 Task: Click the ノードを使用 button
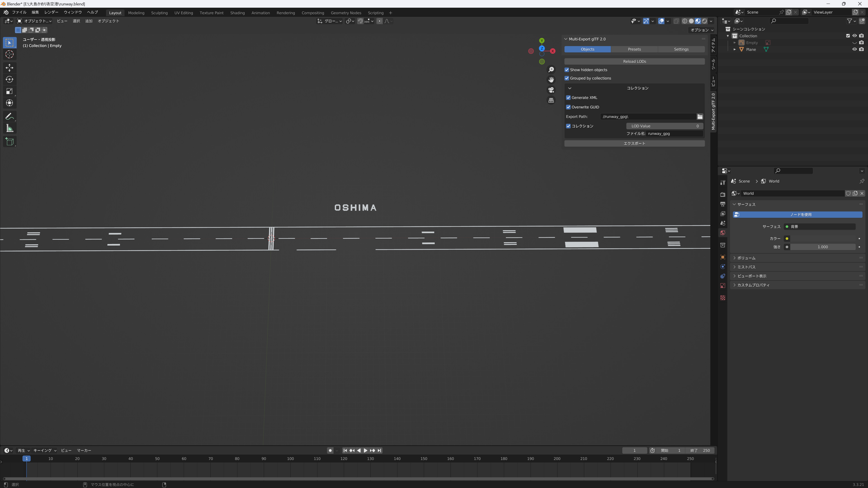tap(797, 215)
